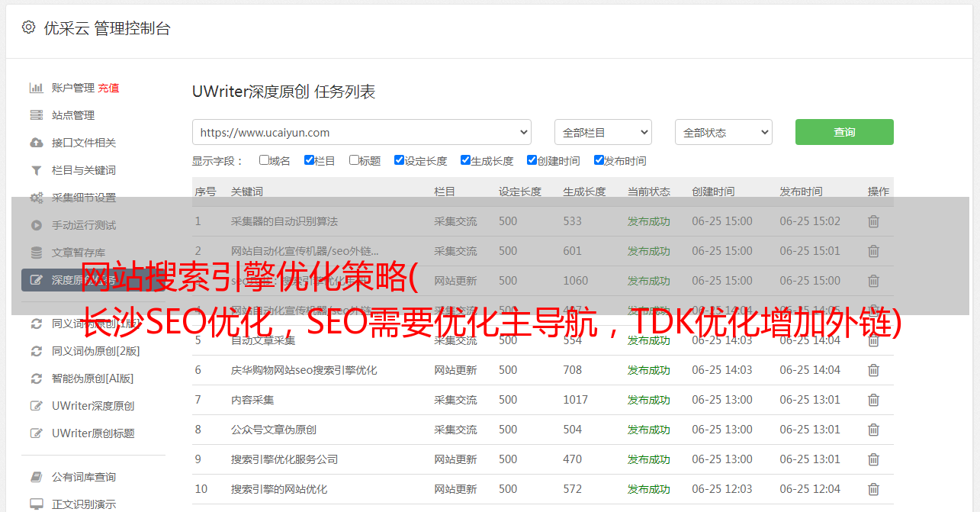This screenshot has width=980, height=512.
Task: Click the keyword 采集器的自动识别算法
Action: click(x=284, y=221)
